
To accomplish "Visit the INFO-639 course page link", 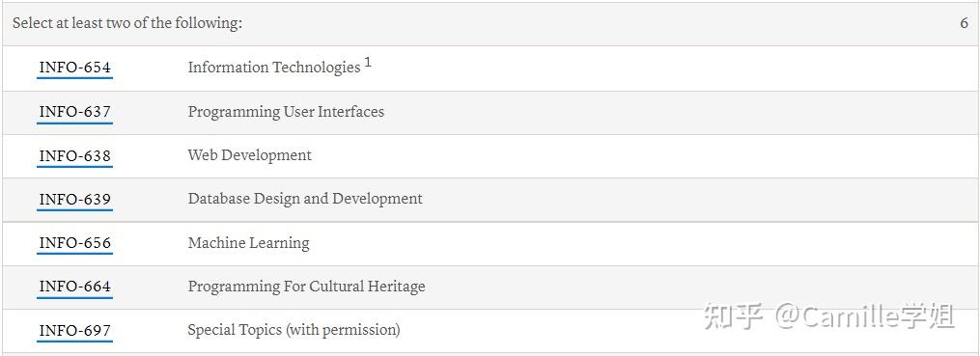I will tap(75, 200).
